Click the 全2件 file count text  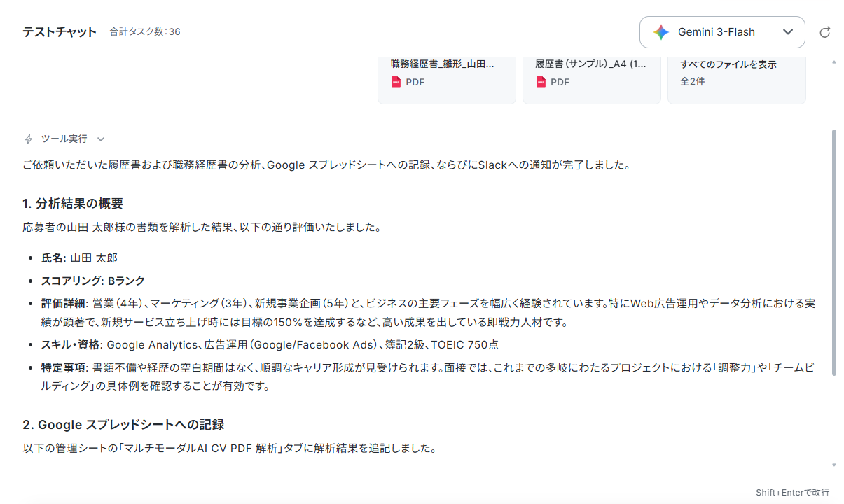coord(693,81)
